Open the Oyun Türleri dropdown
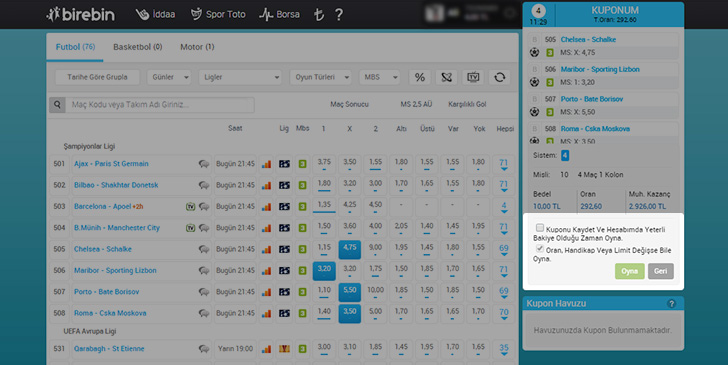 (x=320, y=77)
